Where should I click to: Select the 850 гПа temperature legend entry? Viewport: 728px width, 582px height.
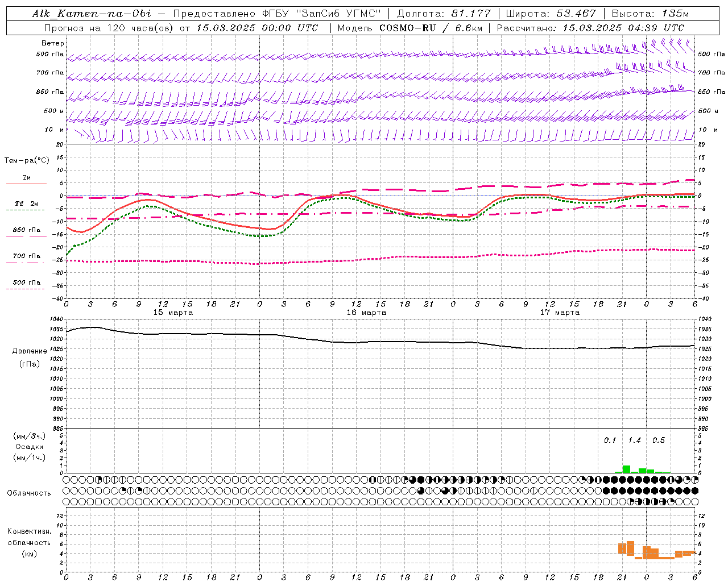tap(27, 230)
